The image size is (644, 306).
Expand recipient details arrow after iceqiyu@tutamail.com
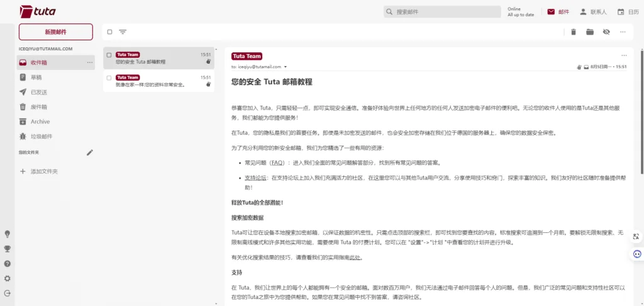coord(286,67)
